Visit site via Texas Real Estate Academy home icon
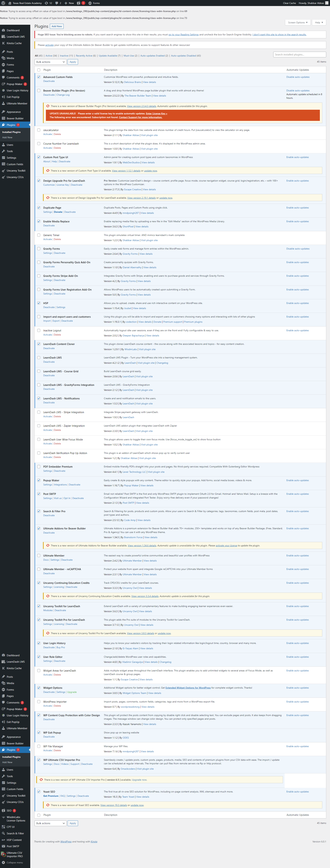The image size is (330, 868). [10, 3]
